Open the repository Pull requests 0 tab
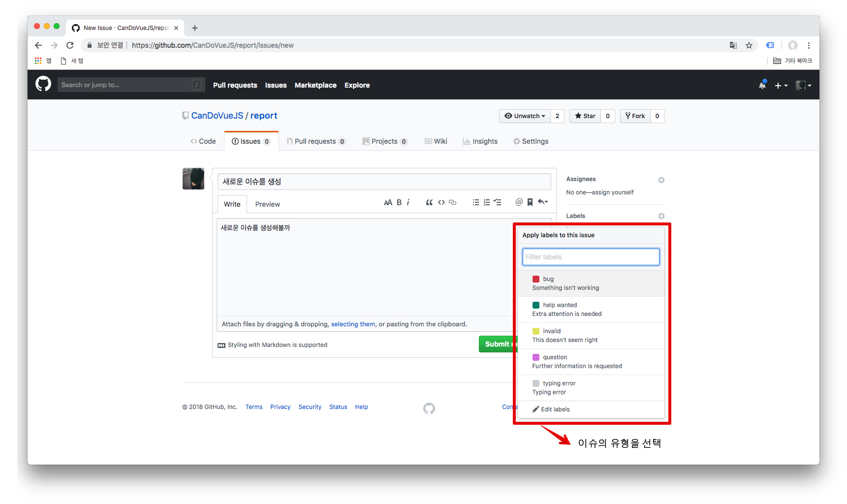This screenshot has width=847, height=504. click(x=316, y=141)
